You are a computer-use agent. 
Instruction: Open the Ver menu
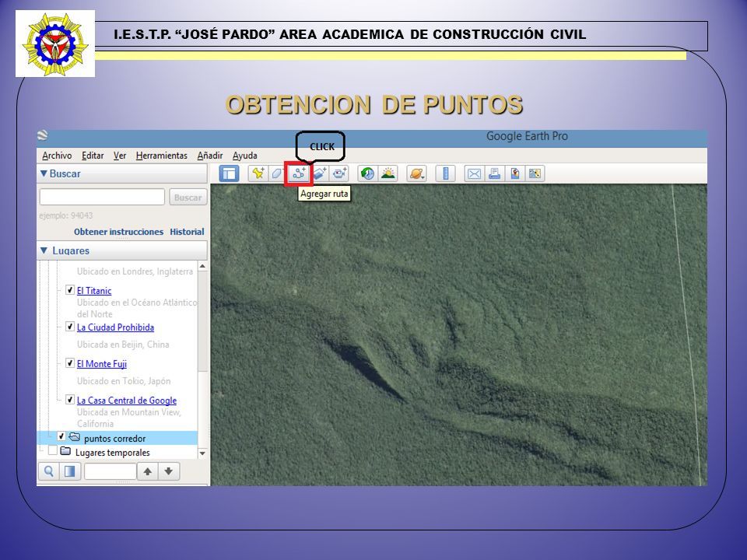(x=120, y=156)
